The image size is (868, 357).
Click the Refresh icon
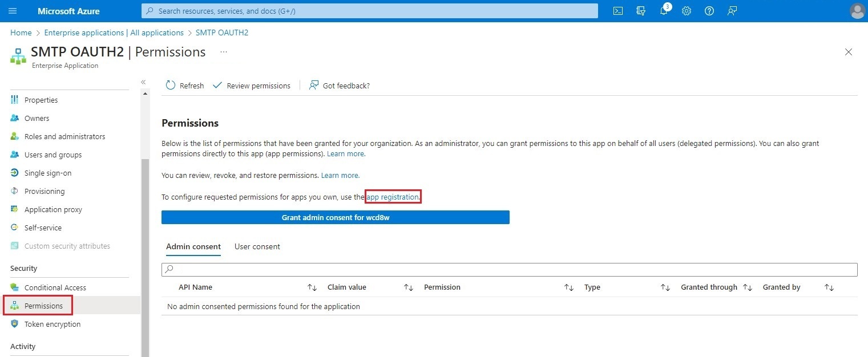pos(170,85)
